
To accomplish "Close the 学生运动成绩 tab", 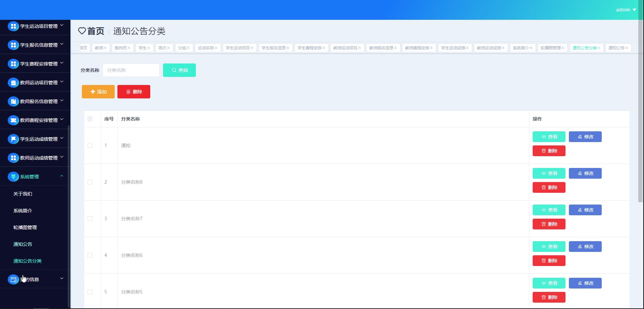I will pyautogui.click(x=467, y=48).
